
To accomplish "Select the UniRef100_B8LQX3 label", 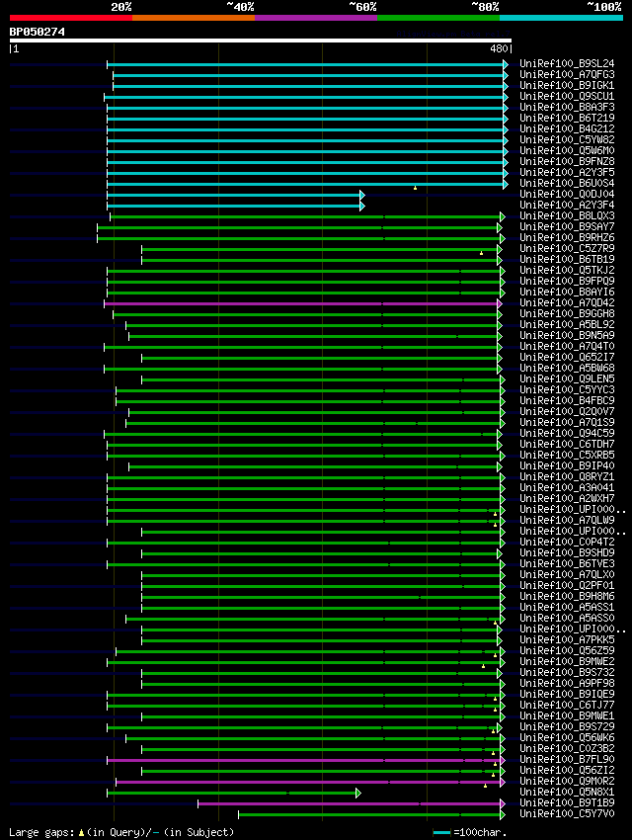I will [567, 215].
